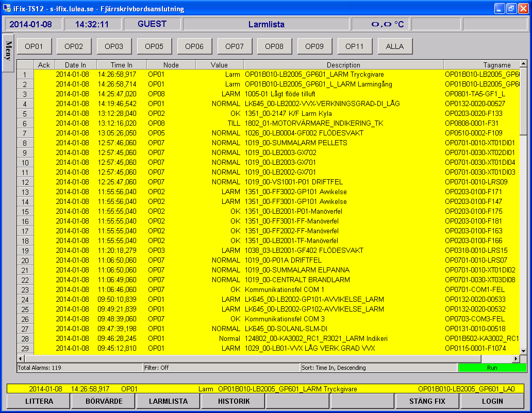Filter alarms by OP01 button
532x413 pixels.
pyautogui.click(x=34, y=46)
